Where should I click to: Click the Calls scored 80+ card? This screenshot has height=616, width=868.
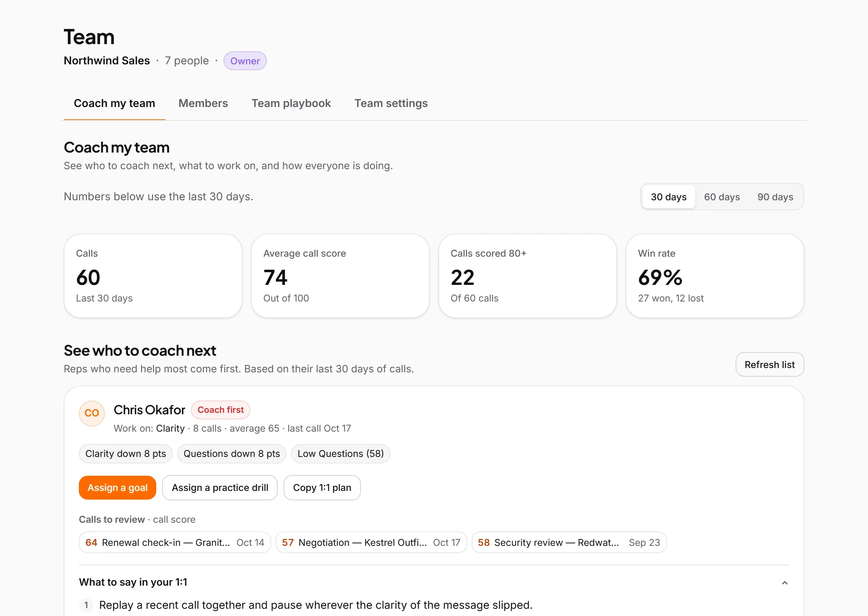(x=527, y=276)
